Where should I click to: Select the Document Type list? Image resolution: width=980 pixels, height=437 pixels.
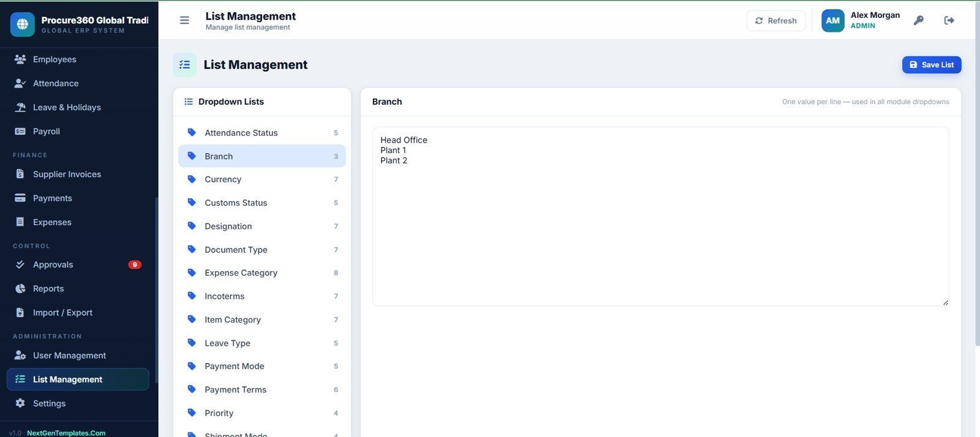pos(262,249)
